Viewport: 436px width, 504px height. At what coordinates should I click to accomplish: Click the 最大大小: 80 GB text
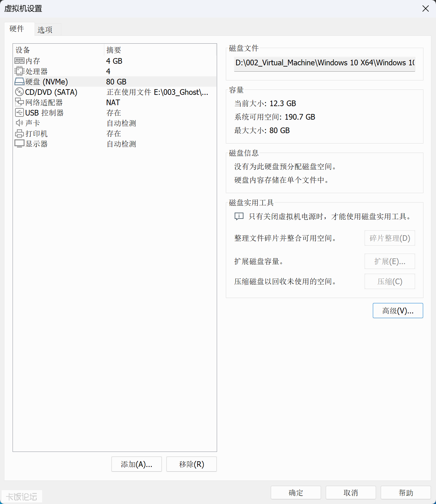tap(262, 130)
